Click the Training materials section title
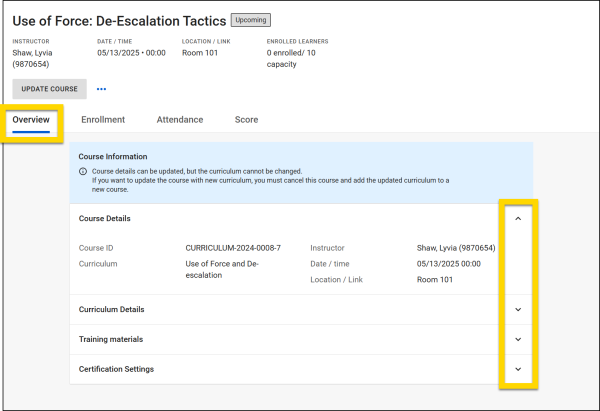Image resolution: width=600 pixels, height=411 pixels. pos(110,339)
